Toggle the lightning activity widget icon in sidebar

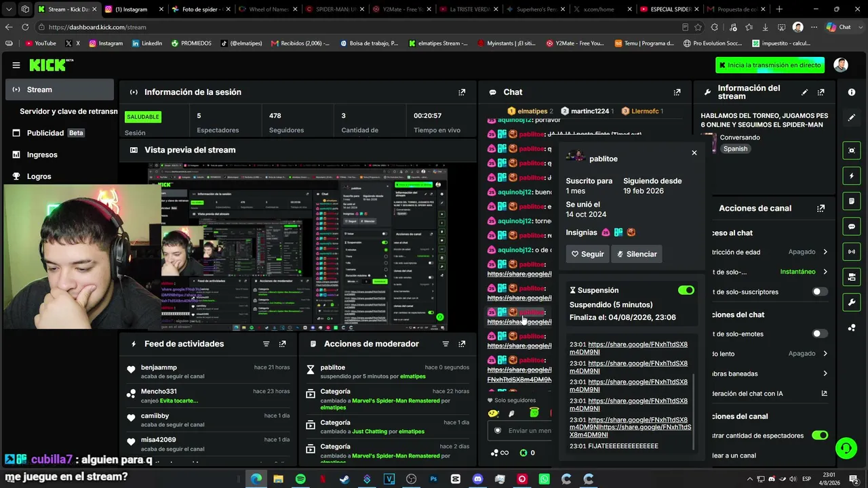click(x=852, y=176)
